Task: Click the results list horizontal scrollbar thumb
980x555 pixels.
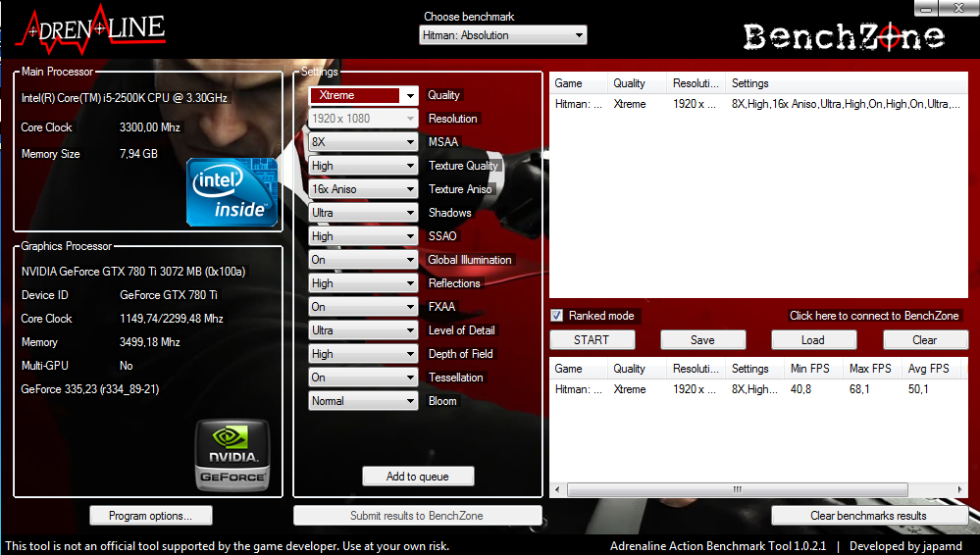Action: (x=738, y=489)
